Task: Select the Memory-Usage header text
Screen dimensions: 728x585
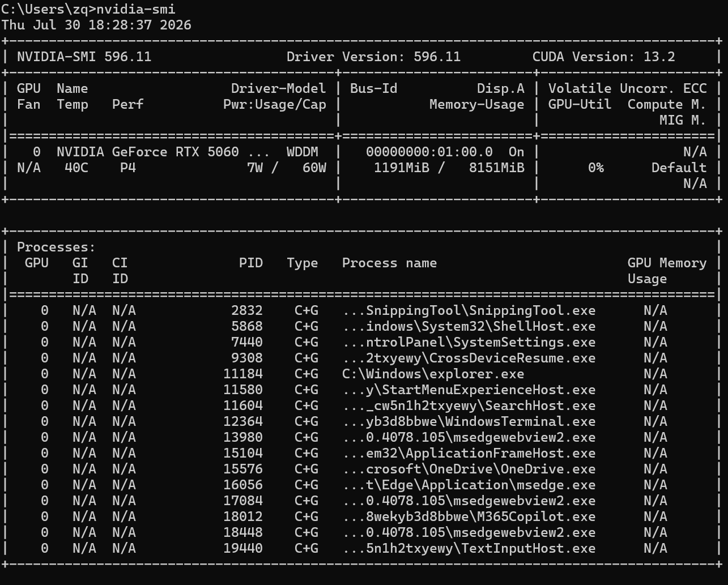Action: pos(477,104)
